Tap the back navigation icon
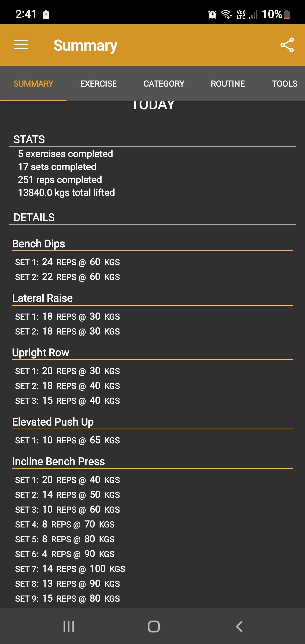 pos(239,626)
